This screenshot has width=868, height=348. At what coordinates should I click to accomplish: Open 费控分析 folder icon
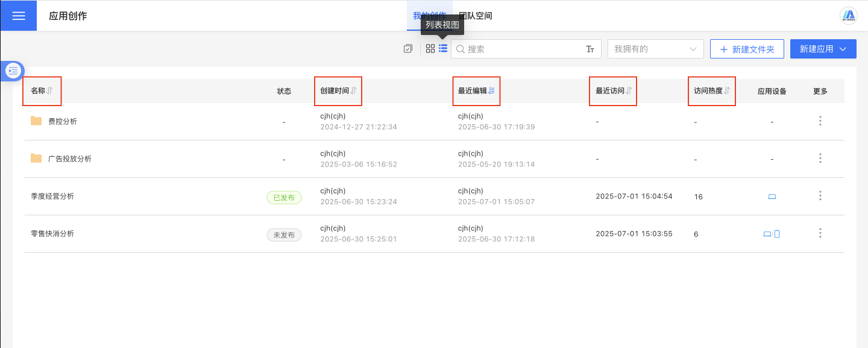[x=36, y=121]
